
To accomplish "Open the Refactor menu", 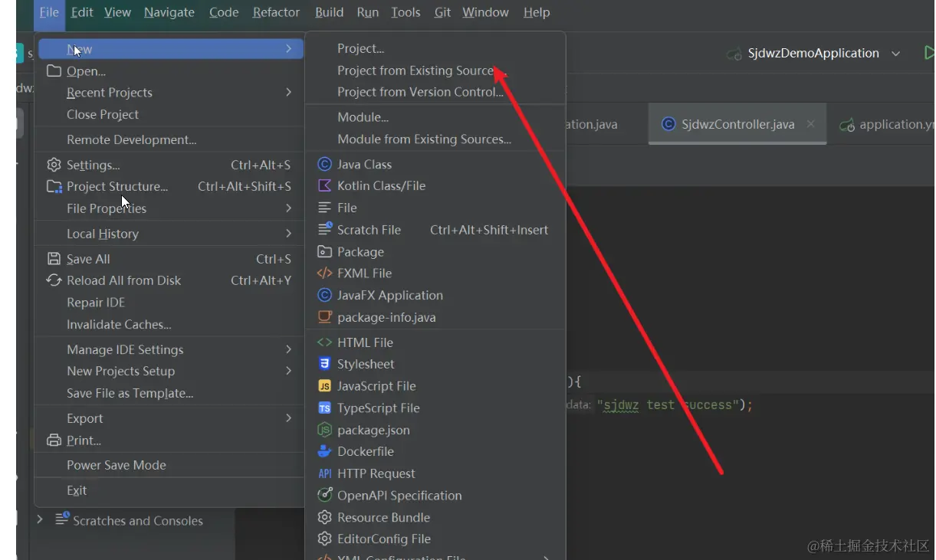I will (x=276, y=12).
